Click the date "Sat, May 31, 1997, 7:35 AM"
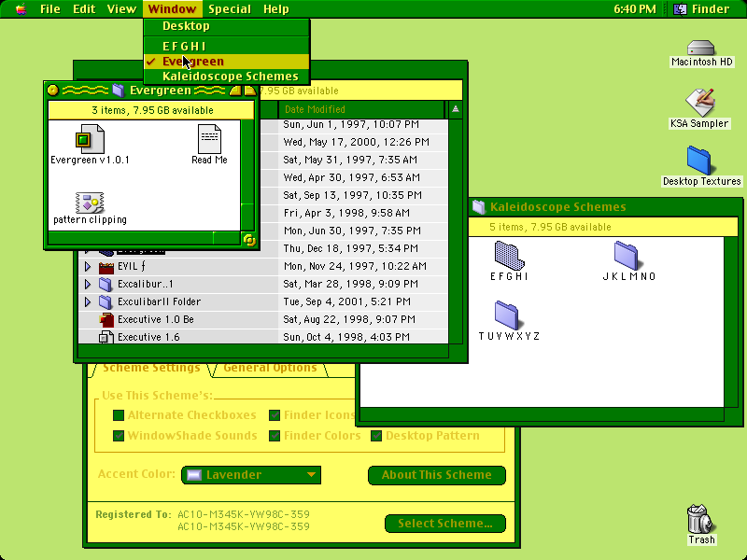Screen dimensions: 747x560 click(350, 160)
